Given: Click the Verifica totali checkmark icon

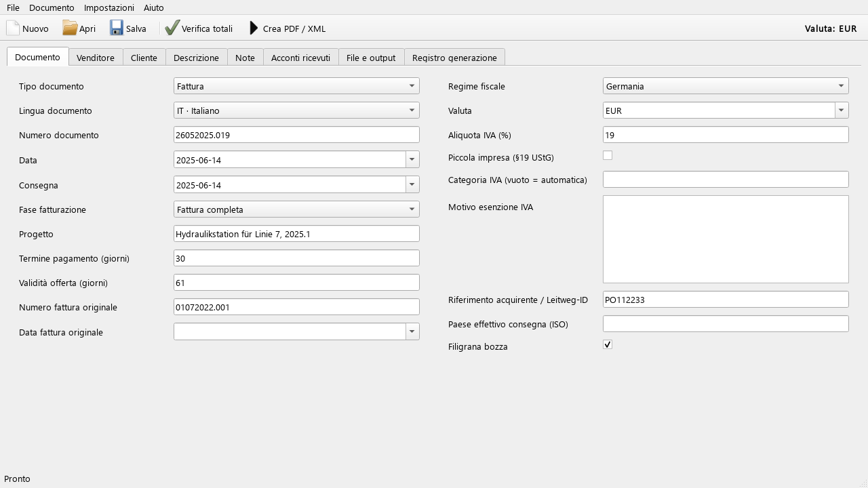Looking at the screenshot, I should [172, 28].
